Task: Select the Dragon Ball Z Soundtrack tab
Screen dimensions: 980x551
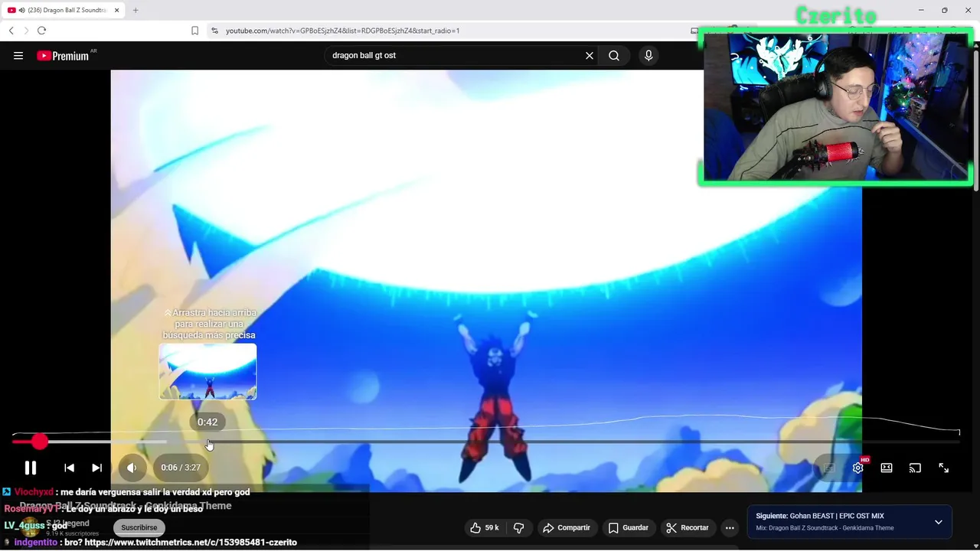Action: [63, 10]
